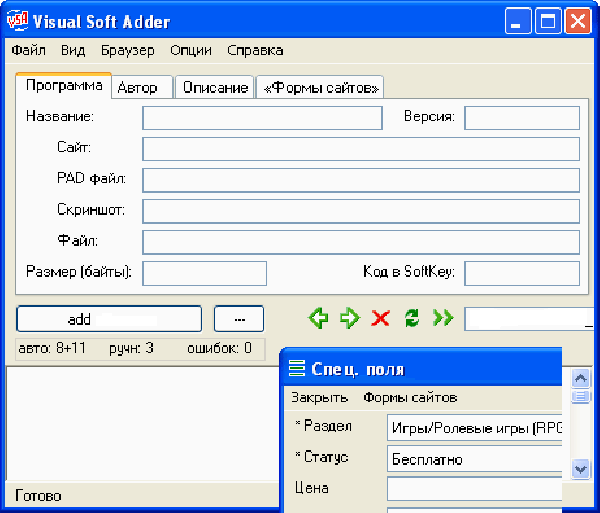
Task: Click the add button
Action: [x=109, y=319]
